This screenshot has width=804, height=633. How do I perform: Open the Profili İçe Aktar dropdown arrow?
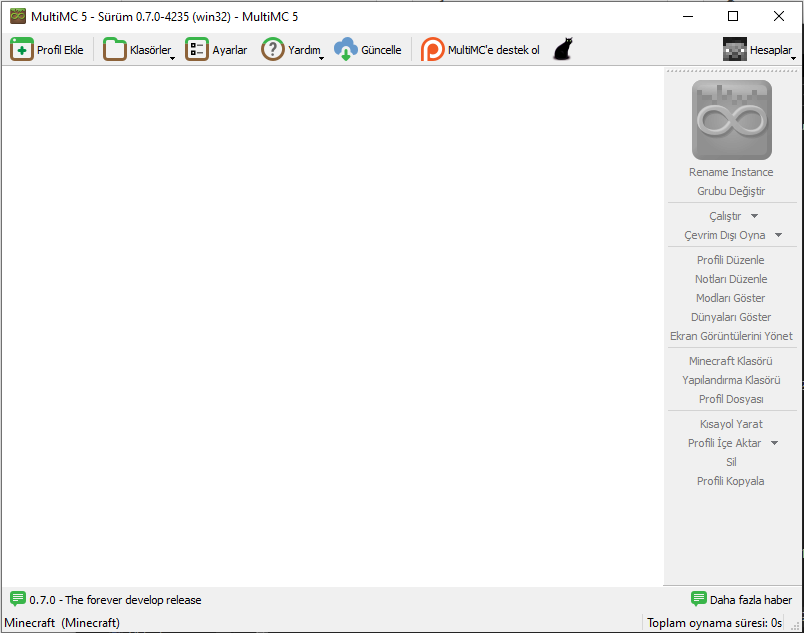coord(774,443)
